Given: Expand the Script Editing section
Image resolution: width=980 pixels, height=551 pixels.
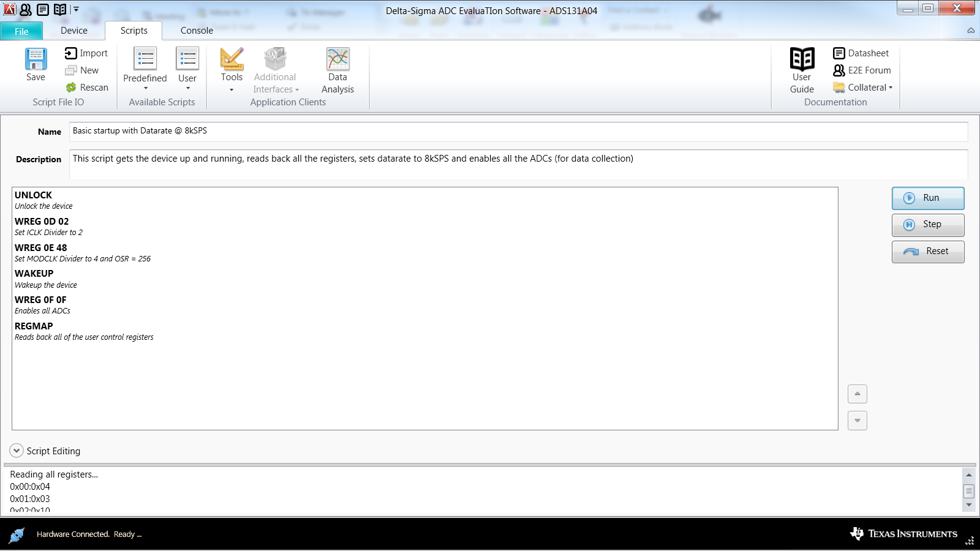Looking at the screenshot, I should click(x=17, y=451).
